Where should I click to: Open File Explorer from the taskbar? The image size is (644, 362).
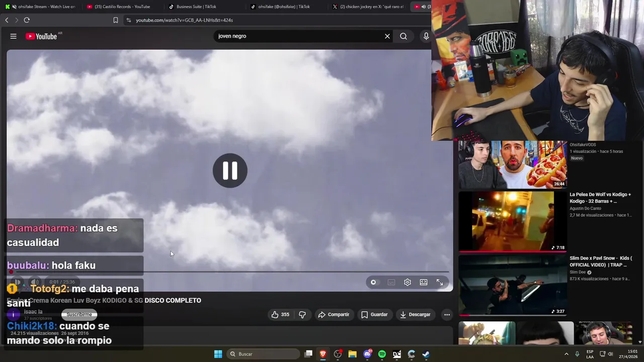click(352, 354)
